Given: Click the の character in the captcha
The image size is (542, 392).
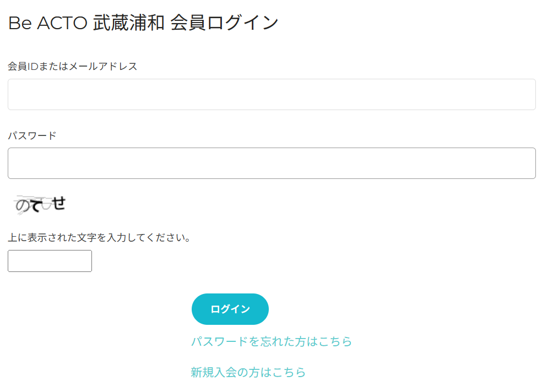Looking at the screenshot, I should click(23, 205).
